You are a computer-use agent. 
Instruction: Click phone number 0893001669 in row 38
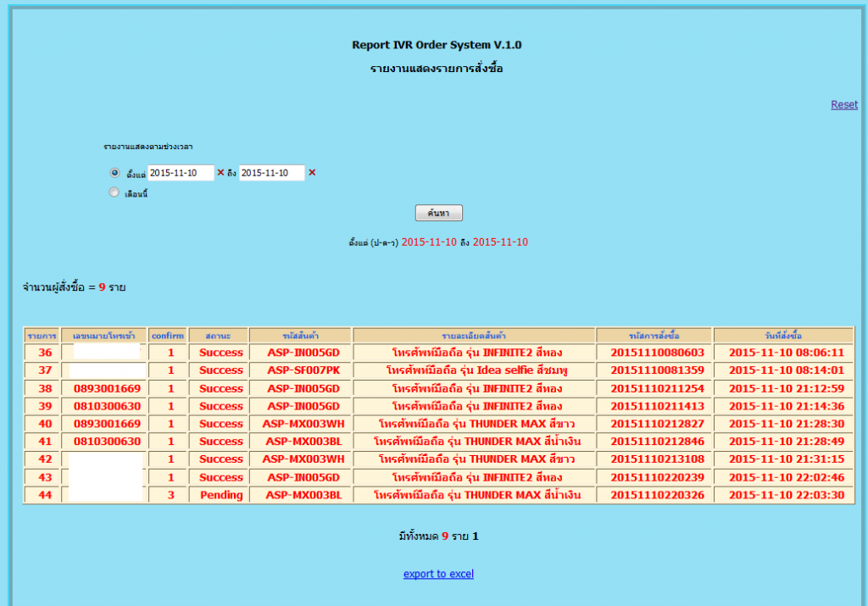tap(107, 388)
